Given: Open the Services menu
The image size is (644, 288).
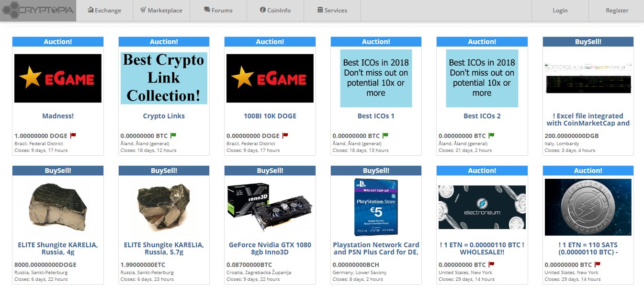Looking at the screenshot, I should click(x=332, y=10).
